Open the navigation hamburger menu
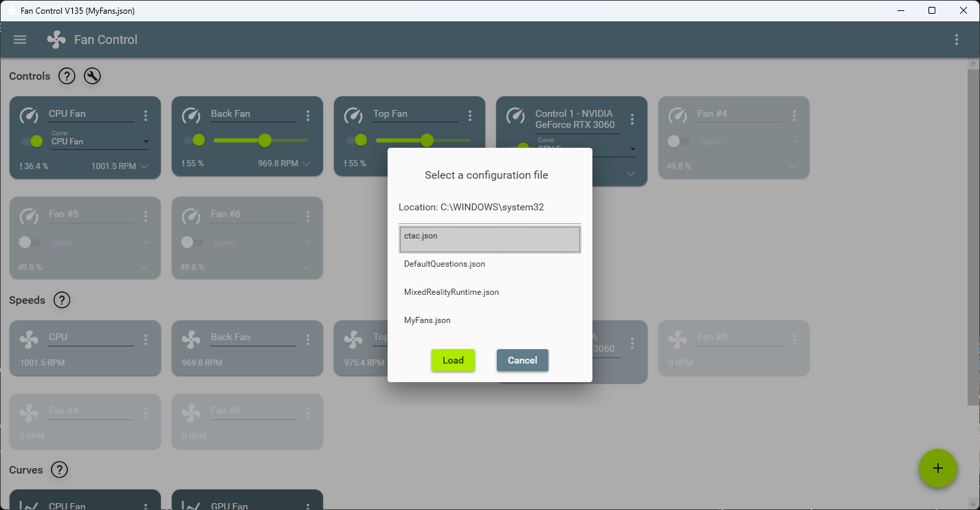 click(19, 39)
